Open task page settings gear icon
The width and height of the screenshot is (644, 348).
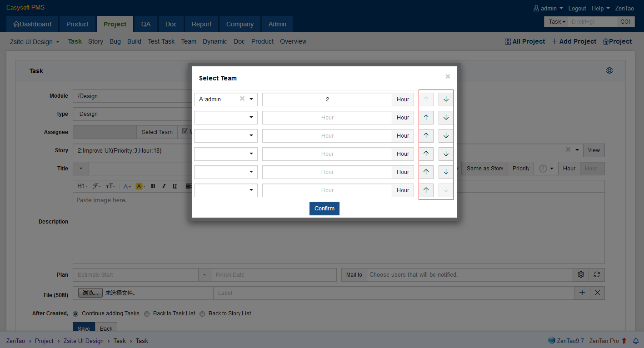click(609, 70)
